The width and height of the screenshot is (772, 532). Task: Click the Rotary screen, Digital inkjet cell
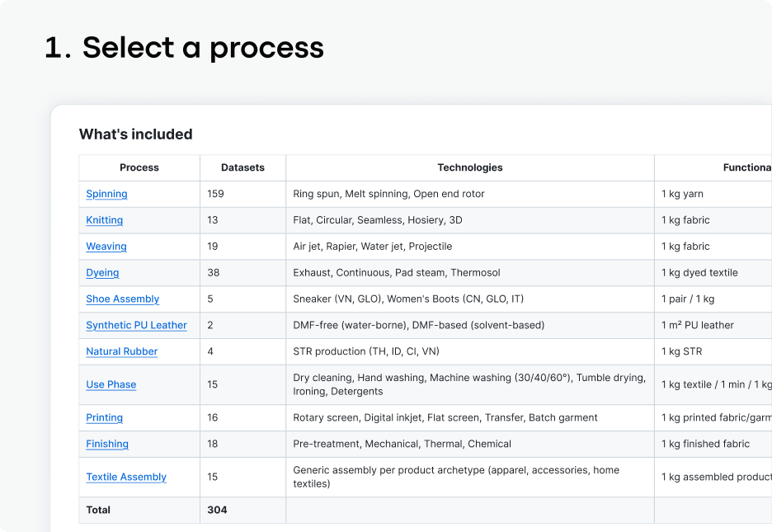pos(470,417)
